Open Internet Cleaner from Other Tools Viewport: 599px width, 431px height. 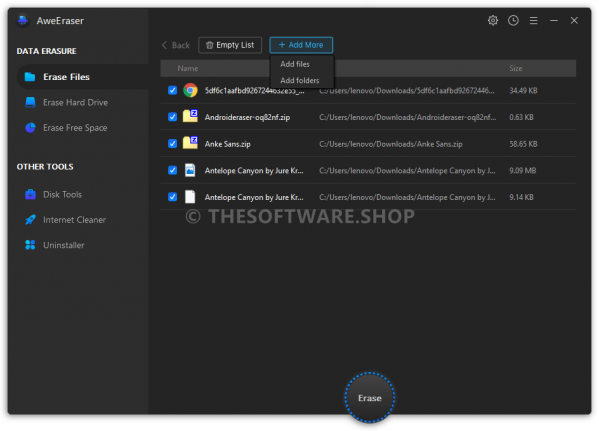point(74,220)
